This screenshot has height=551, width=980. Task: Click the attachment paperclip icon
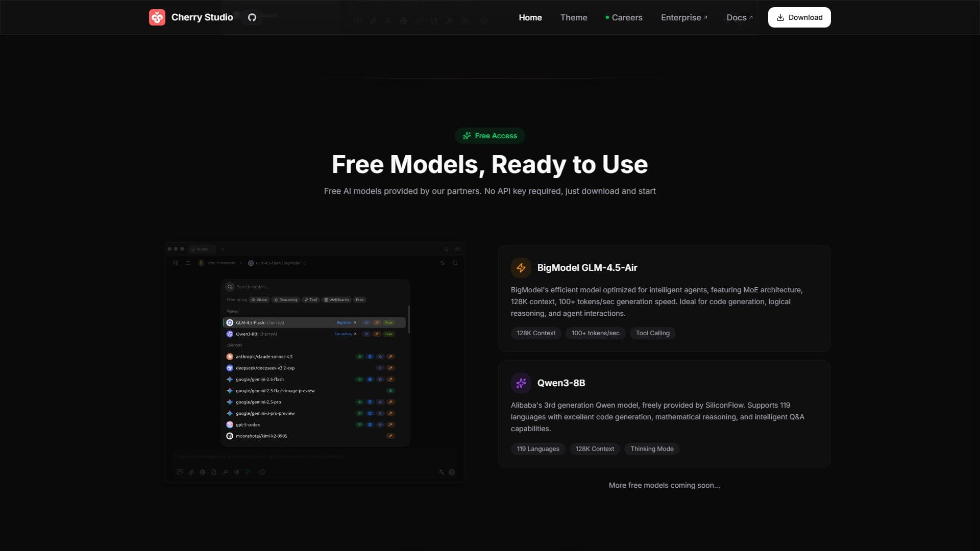(191, 472)
